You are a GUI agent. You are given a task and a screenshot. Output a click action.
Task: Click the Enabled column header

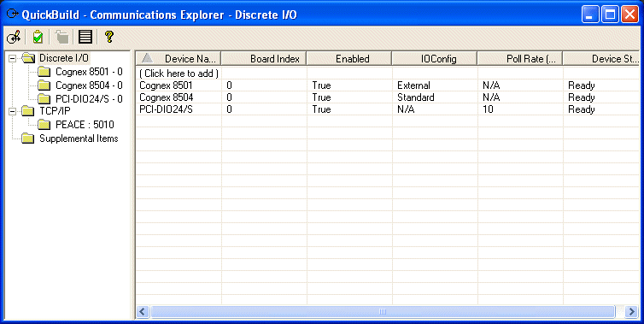349,59
